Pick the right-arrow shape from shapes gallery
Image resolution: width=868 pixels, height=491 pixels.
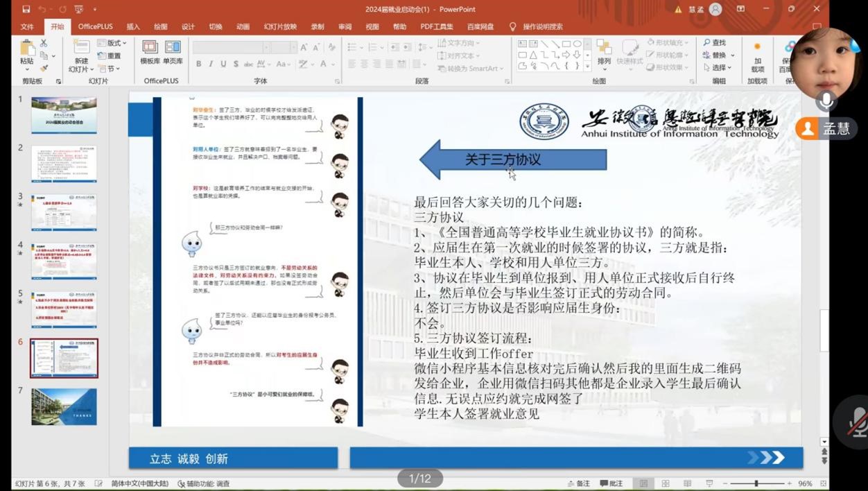566,55
